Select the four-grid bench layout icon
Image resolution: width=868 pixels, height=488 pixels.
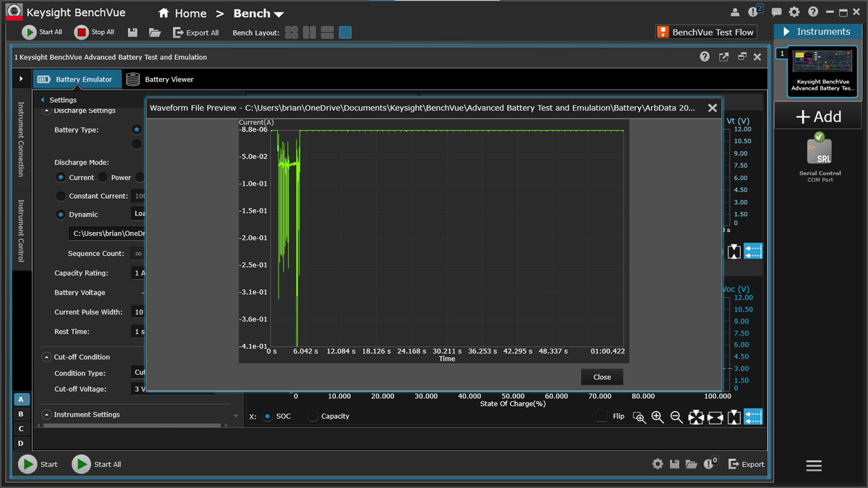(292, 33)
